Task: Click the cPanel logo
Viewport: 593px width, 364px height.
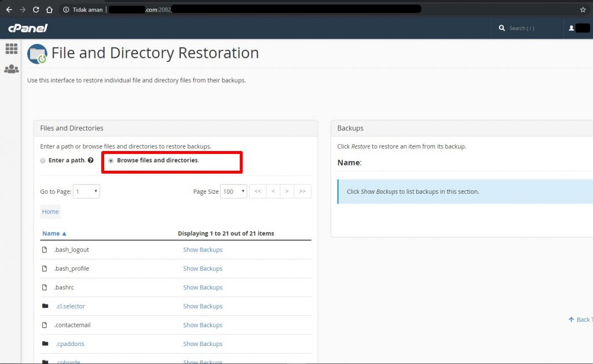Action: pos(27,28)
